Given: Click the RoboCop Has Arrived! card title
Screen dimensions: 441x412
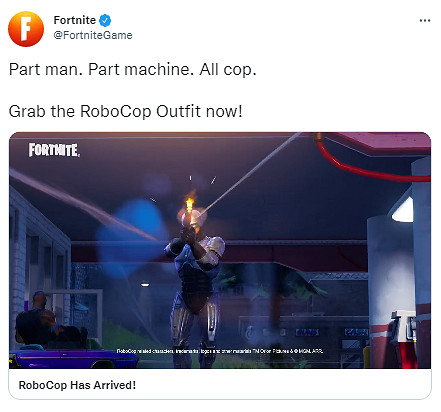Looking at the screenshot, I should [x=77, y=385].
